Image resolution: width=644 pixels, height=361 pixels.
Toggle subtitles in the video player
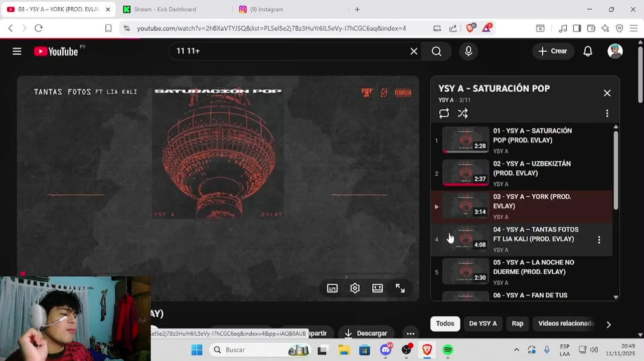click(332, 288)
